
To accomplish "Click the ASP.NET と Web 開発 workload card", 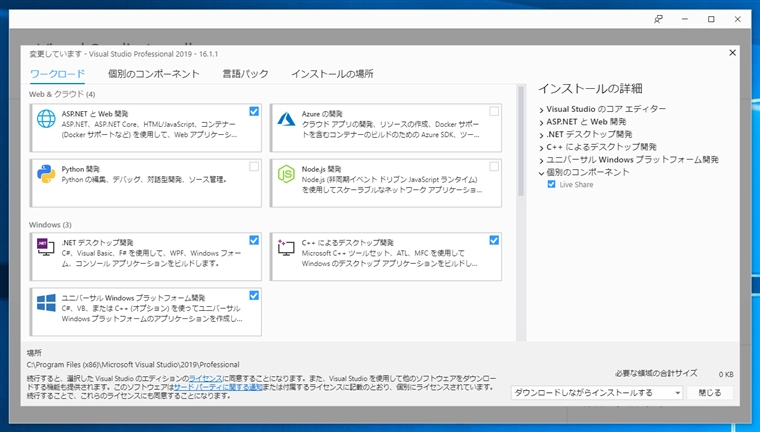I will point(145,128).
